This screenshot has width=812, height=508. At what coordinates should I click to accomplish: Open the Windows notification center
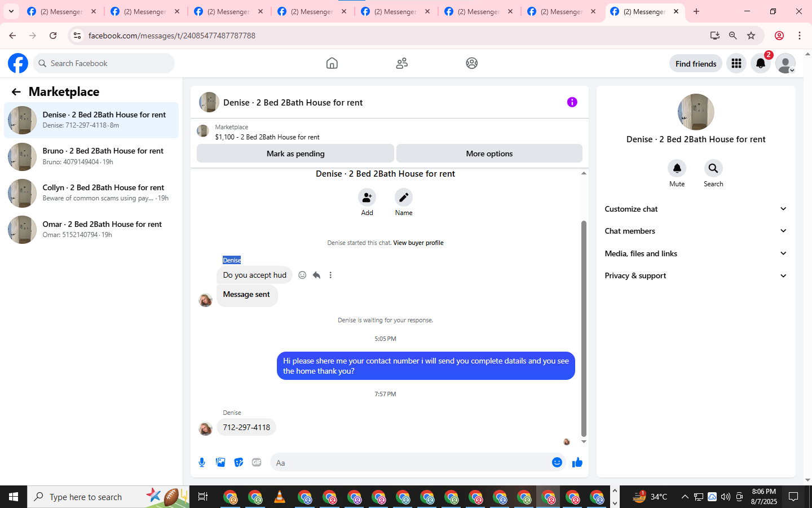pyautogui.click(x=793, y=497)
